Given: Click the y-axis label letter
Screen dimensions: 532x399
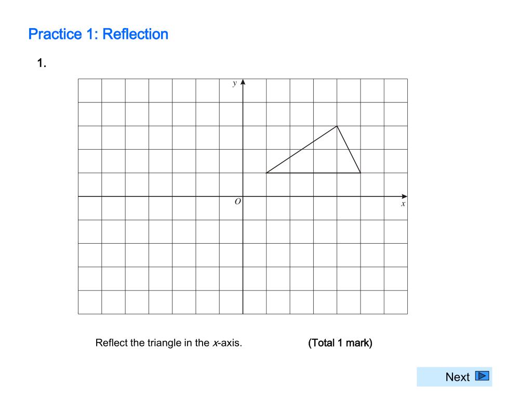Looking at the screenshot, I should [x=234, y=83].
